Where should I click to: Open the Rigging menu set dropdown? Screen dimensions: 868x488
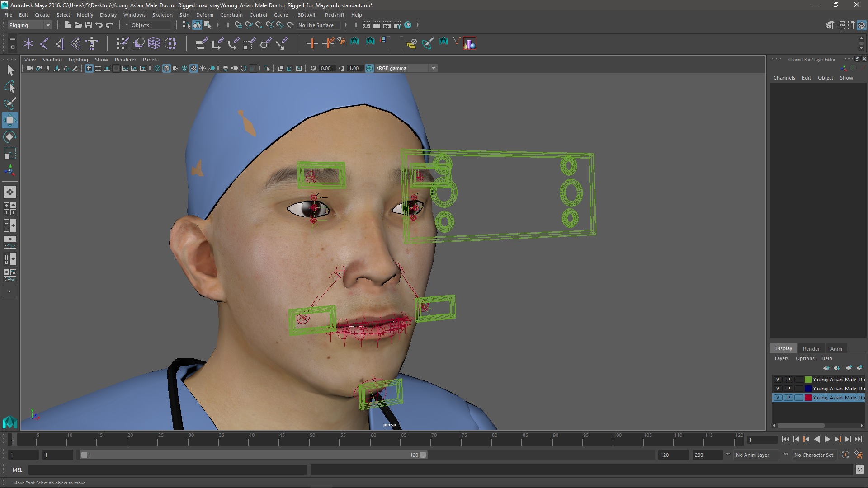point(29,25)
